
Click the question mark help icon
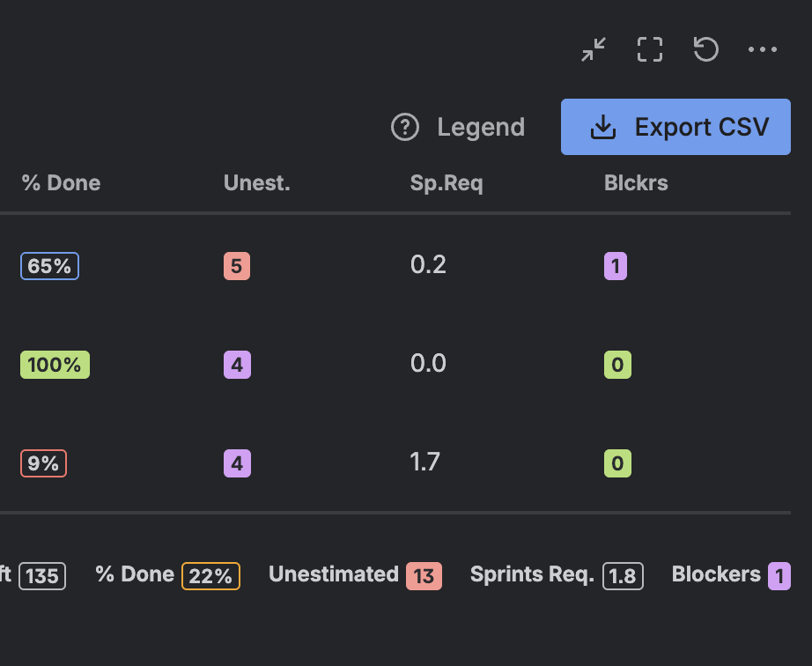click(404, 127)
